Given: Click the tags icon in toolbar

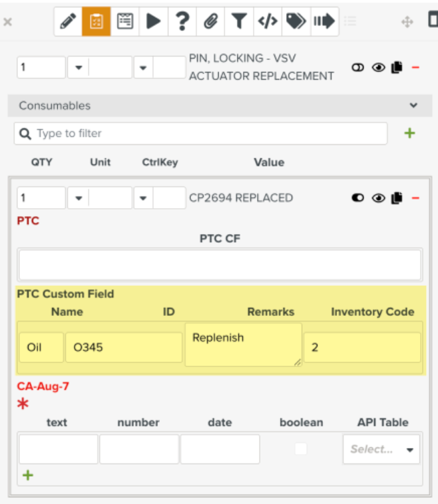Looking at the screenshot, I should click(295, 21).
